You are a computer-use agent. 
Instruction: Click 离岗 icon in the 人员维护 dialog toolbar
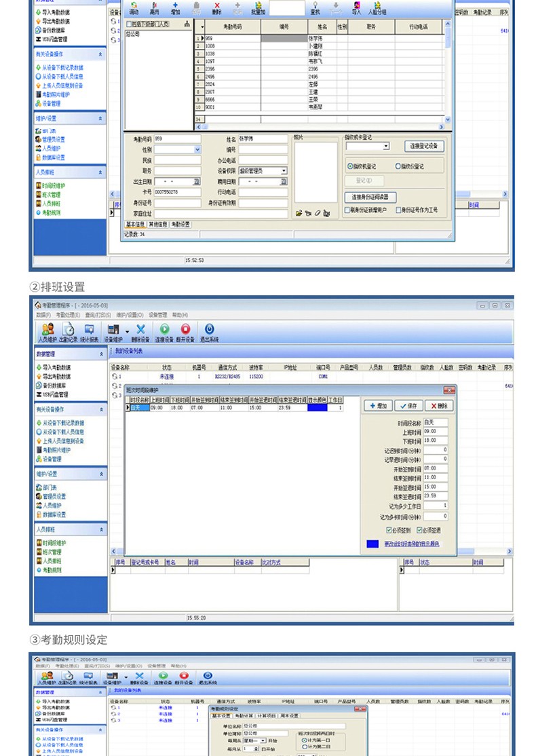point(155,5)
